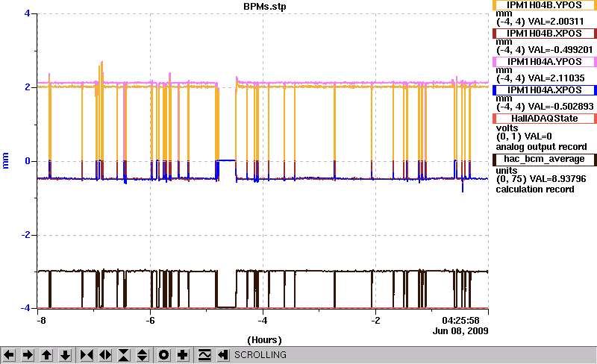Select the HallADAQState legend entry

pyautogui.click(x=545, y=119)
